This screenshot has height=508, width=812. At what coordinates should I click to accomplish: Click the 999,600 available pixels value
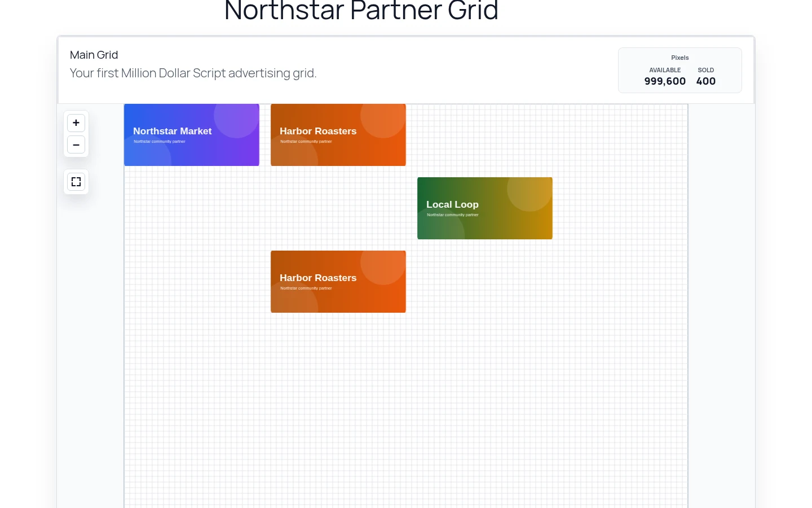click(665, 81)
